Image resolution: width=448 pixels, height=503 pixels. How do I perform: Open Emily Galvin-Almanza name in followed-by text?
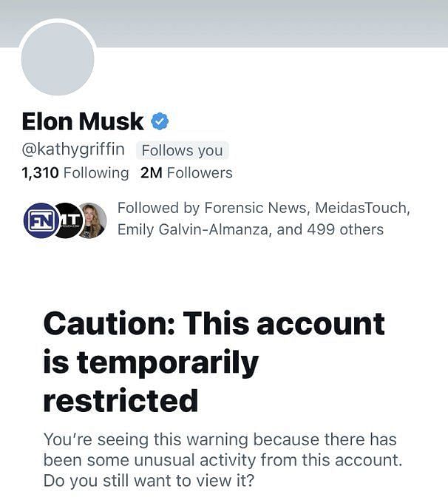192,229
